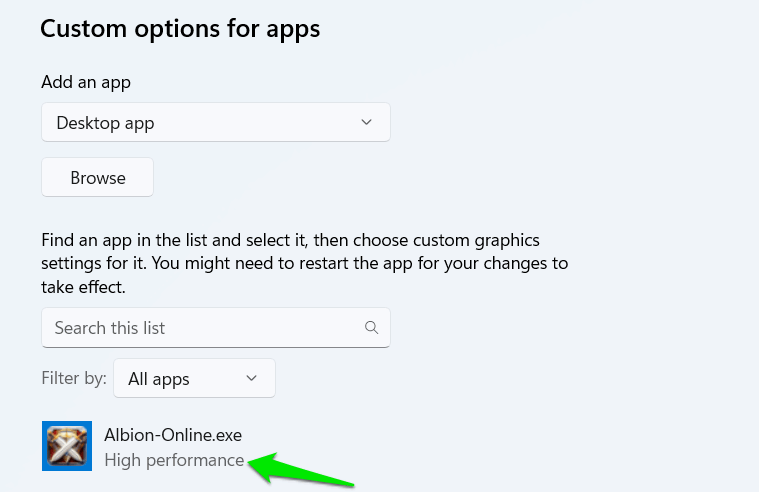Viewport: 759px width, 492px height.
Task: Click the green arrow pointing at High performance
Action: 302,470
